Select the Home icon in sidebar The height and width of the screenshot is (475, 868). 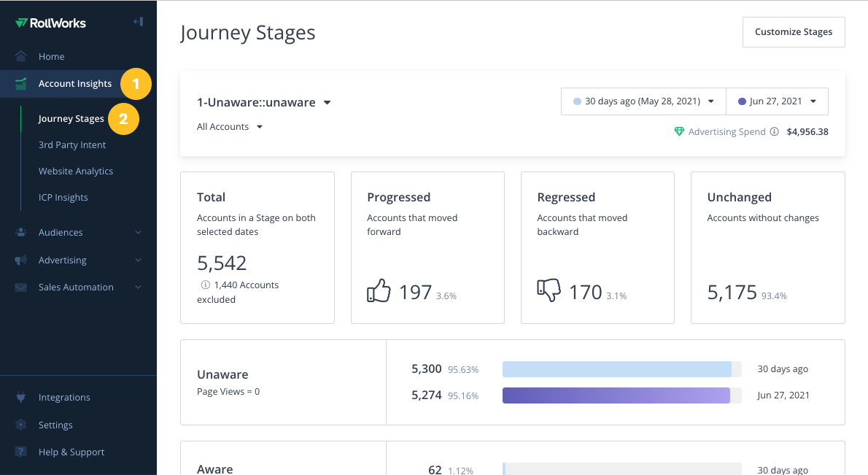[x=23, y=56]
